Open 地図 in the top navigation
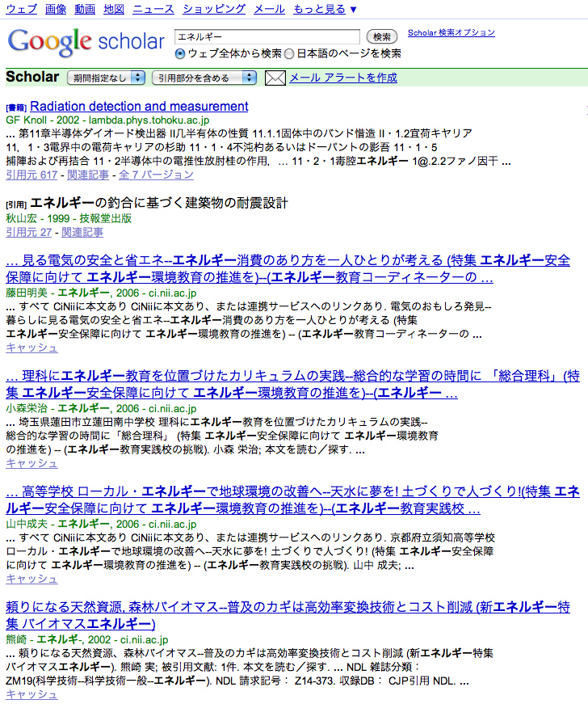The width and height of the screenshot is (588, 704). click(114, 9)
